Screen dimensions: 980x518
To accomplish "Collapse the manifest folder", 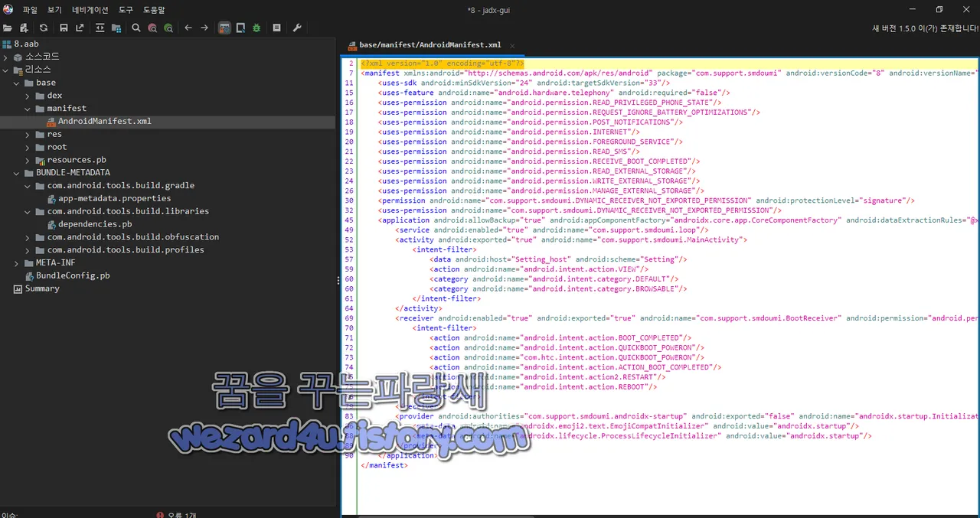I will [x=28, y=109].
